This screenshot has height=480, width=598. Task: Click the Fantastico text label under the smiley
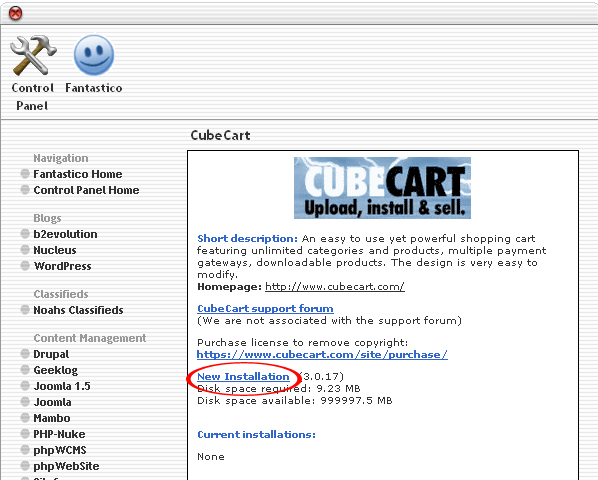(94, 88)
